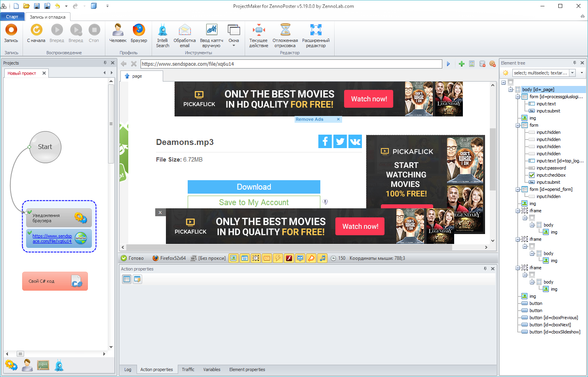The width and height of the screenshot is (588, 377).
Task: Toggle JavaScript lightning icon in status bar
Action: tap(278, 258)
